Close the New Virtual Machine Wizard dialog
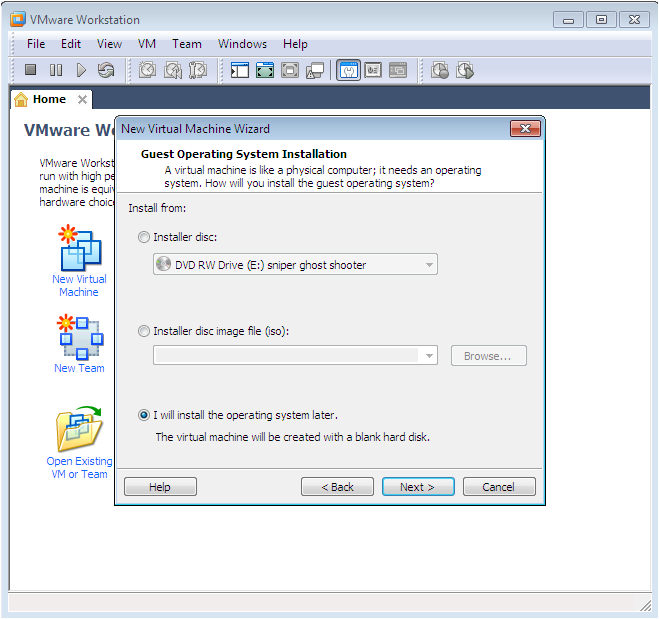This screenshot has height=619, width=659. (x=525, y=129)
